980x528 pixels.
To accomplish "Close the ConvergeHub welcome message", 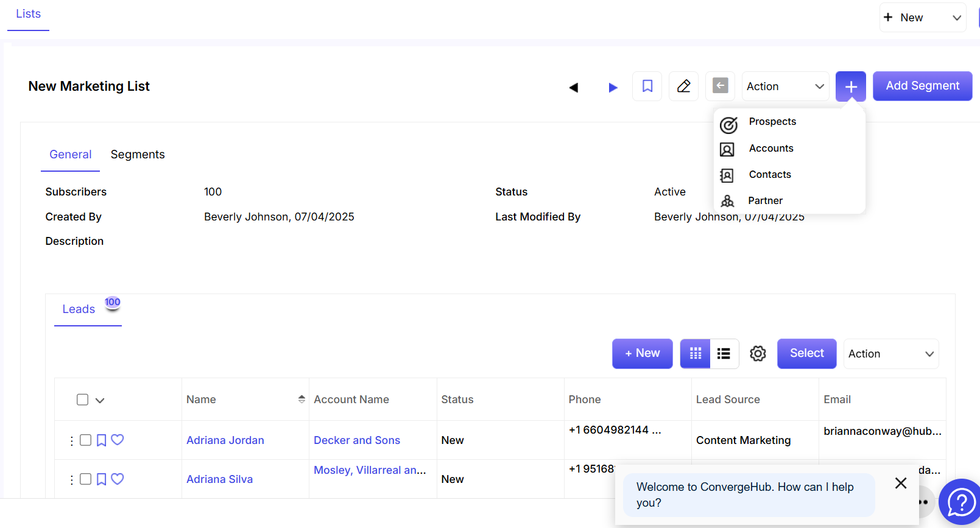I will [x=901, y=483].
